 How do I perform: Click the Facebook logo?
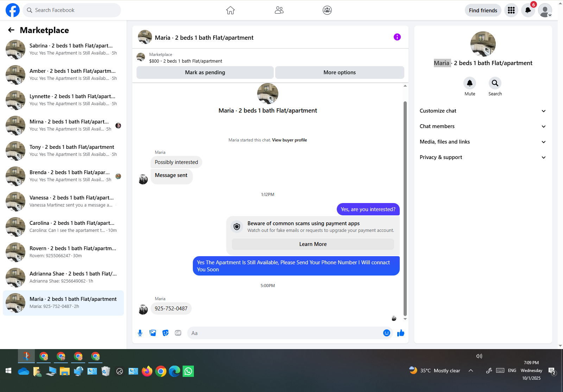point(13,10)
